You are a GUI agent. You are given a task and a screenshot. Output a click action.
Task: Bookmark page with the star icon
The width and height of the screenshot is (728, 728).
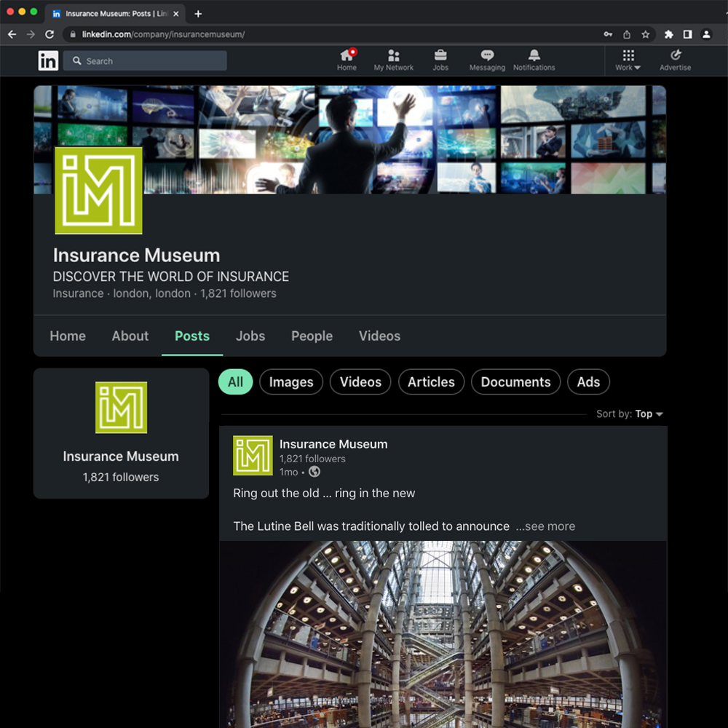645,34
